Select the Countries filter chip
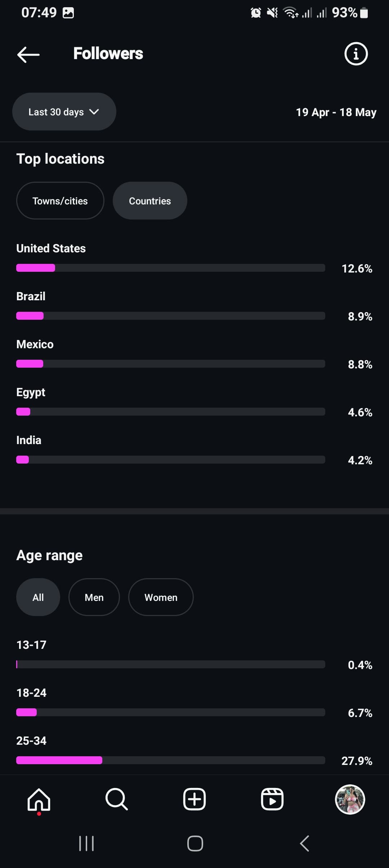 [150, 201]
